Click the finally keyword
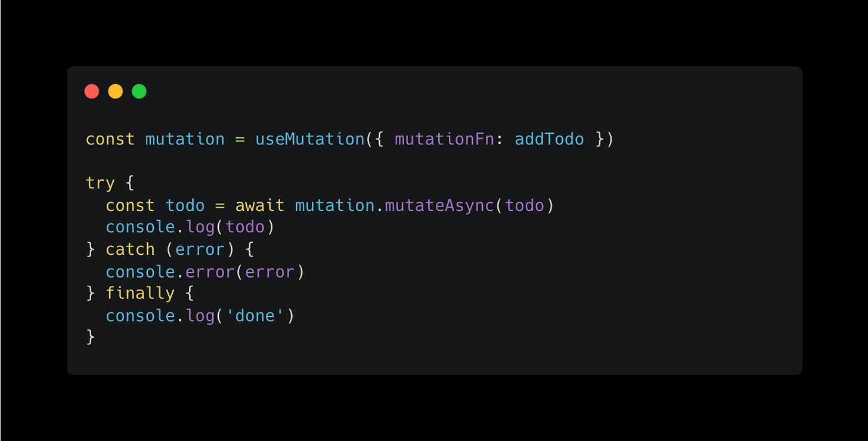 click(140, 293)
